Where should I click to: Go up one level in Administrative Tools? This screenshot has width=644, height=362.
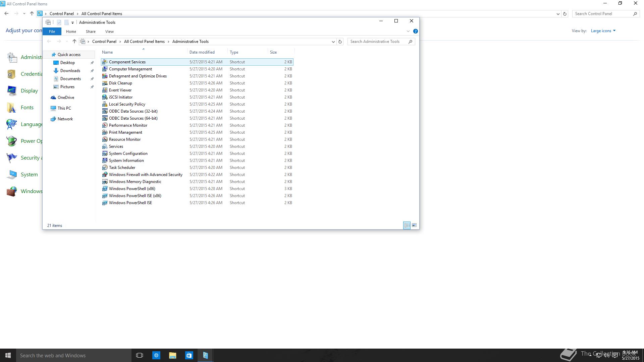coord(74,42)
